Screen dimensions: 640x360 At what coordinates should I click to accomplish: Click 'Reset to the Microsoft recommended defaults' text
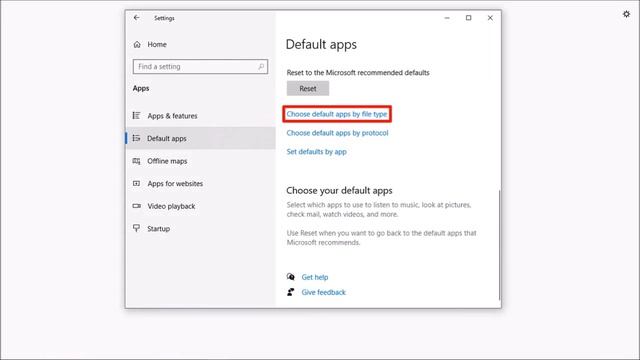[358, 73]
